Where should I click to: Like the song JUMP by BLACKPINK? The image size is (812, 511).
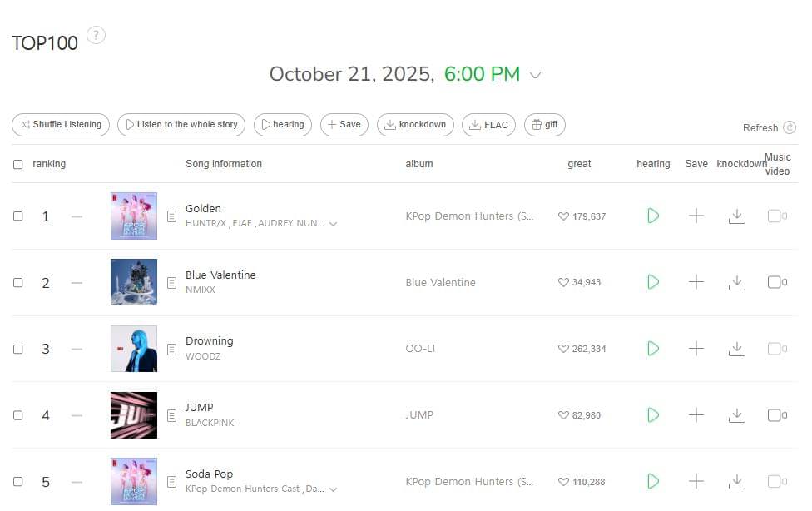pos(564,415)
